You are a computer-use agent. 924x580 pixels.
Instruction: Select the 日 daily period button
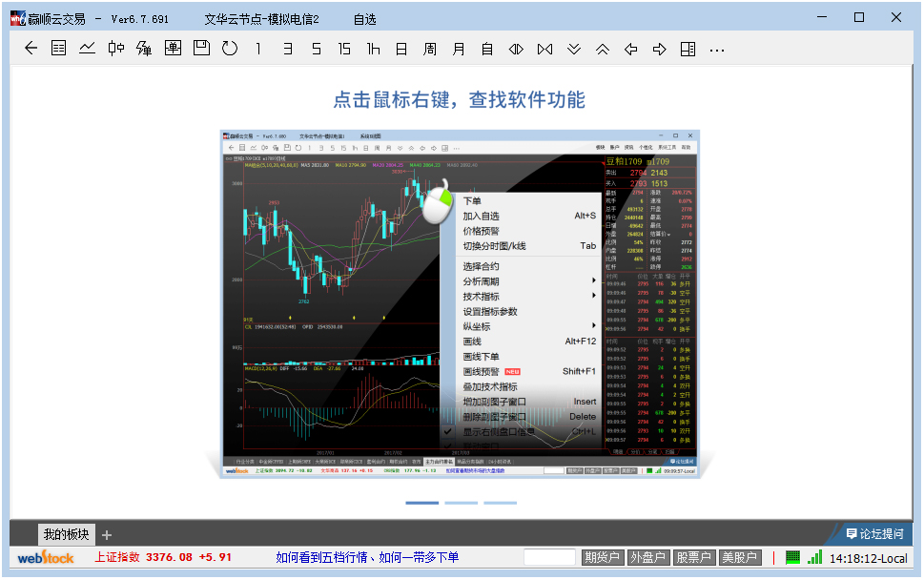pyautogui.click(x=401, y=49)
